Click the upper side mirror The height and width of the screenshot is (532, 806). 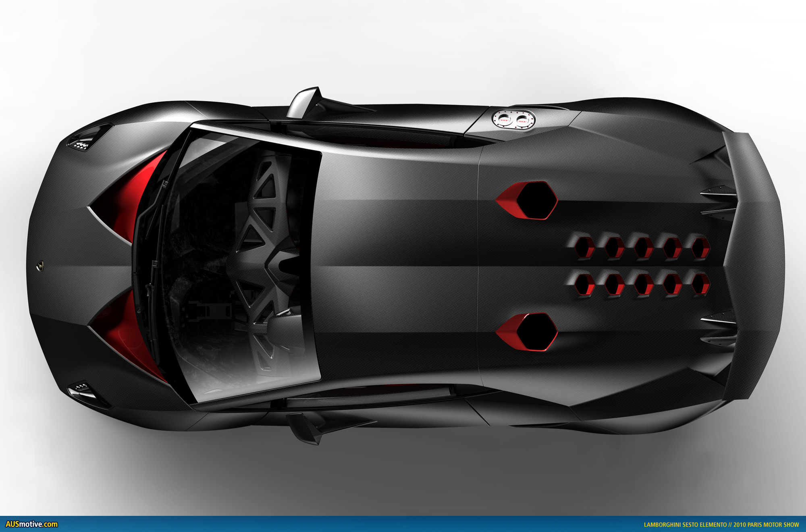click(305, 102)
